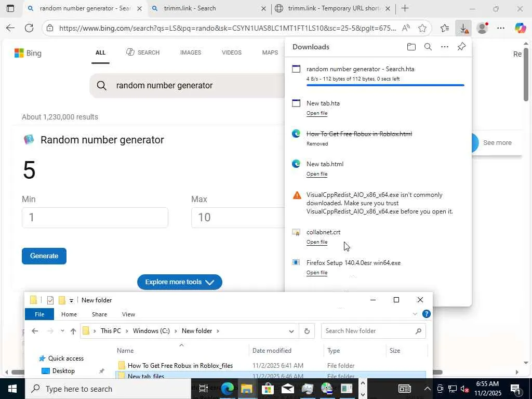The image size is (532, 399).
Task: Open the Read aloud icon in address bar
Action: click(405, 28)
